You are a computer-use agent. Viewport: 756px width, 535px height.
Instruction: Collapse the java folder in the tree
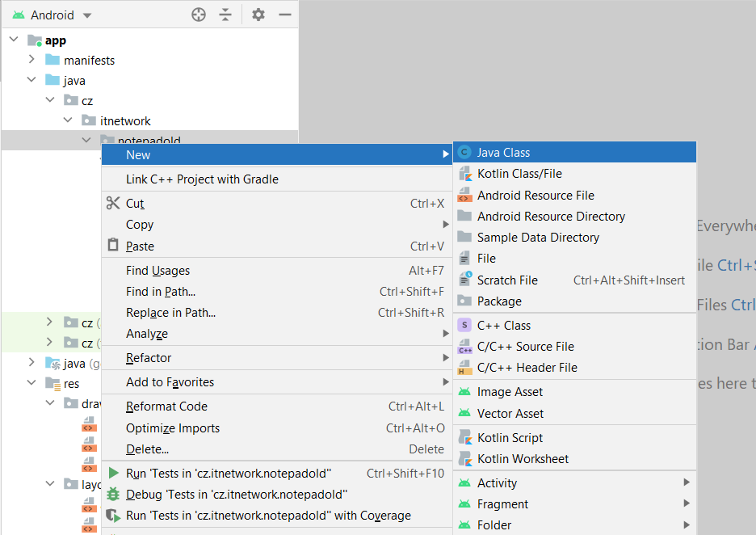(x=31, y=80)
